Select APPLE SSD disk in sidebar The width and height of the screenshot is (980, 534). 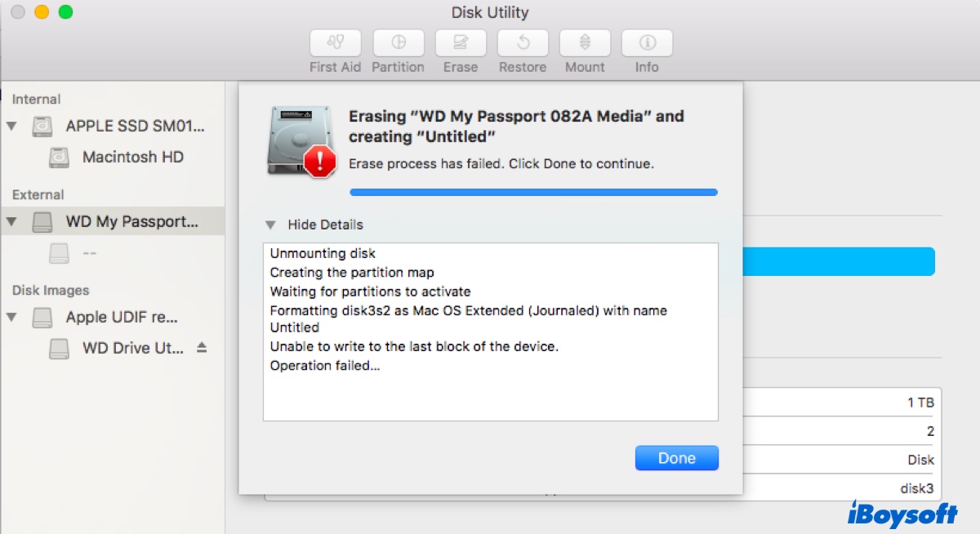pyautogui.click(x=135, y=126)
